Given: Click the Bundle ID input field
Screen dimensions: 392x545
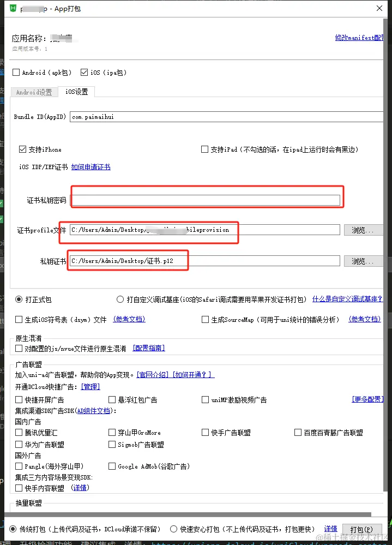Looking at the screenshot, I should click(226, 117).
